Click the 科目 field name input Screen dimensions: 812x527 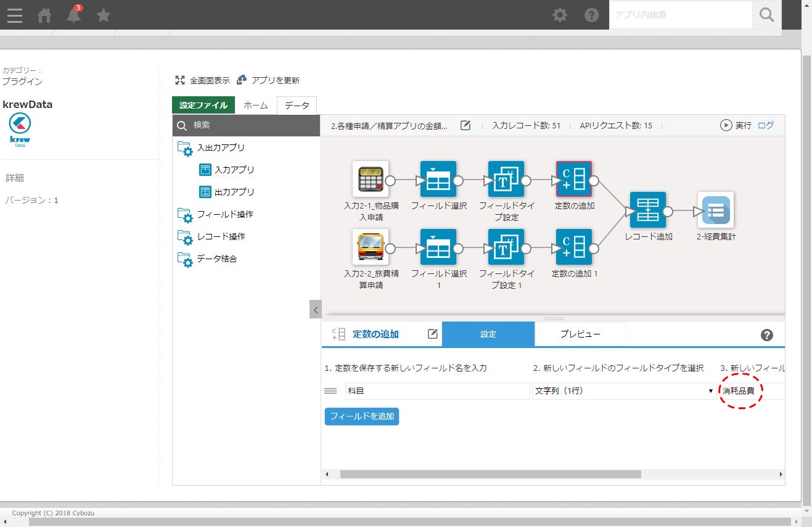pos(437,391)
